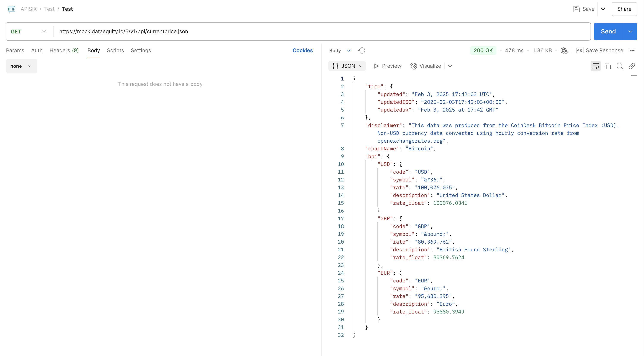Open the JSON format chevron
The image size is (644, 356).
pos(361,66)
